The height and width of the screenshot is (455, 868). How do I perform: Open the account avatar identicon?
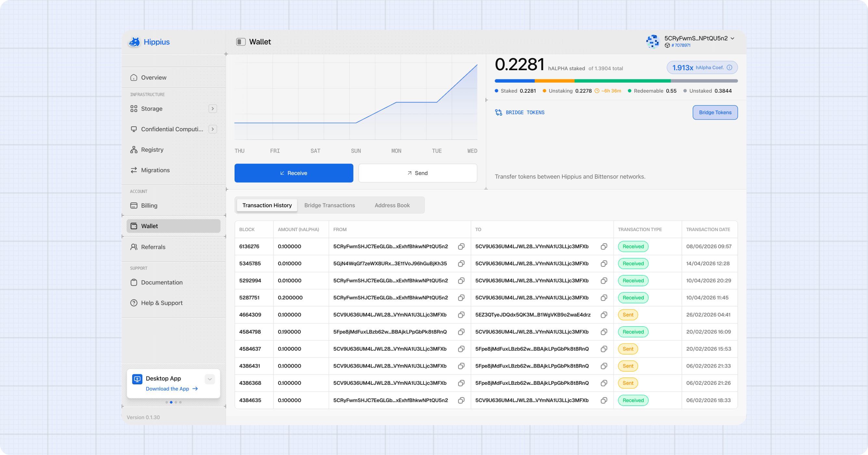coord(652,42)
